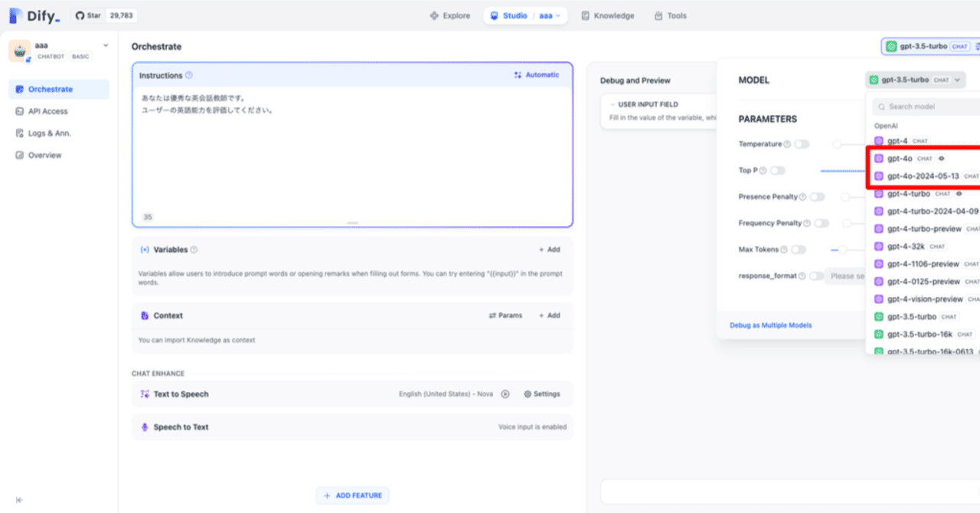The width and height of the screenshot is (980, 513).
Task: Click Debug as Multiple Models link
Action: click(770, 325)
